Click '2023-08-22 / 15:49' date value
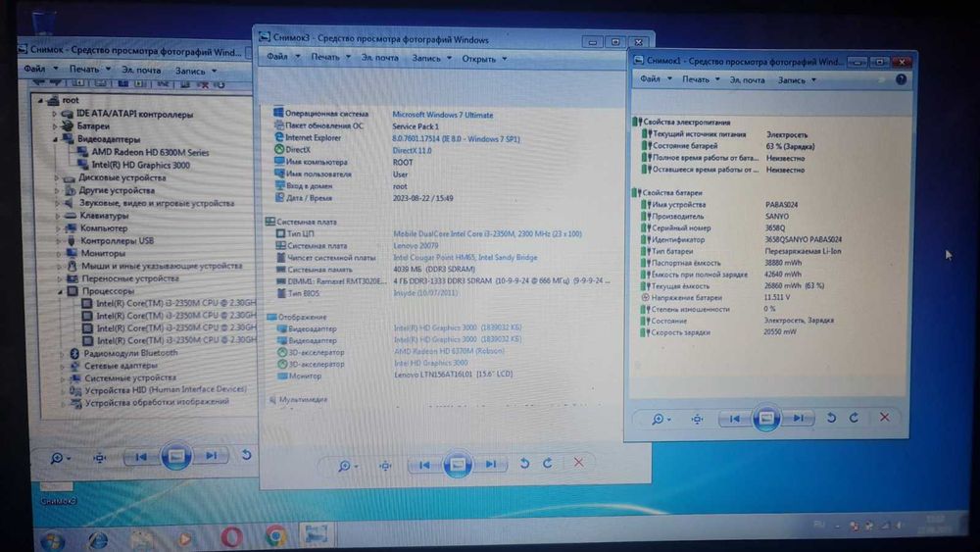The height and width of the screenshot is (552, 980). (x=422, y=198)
